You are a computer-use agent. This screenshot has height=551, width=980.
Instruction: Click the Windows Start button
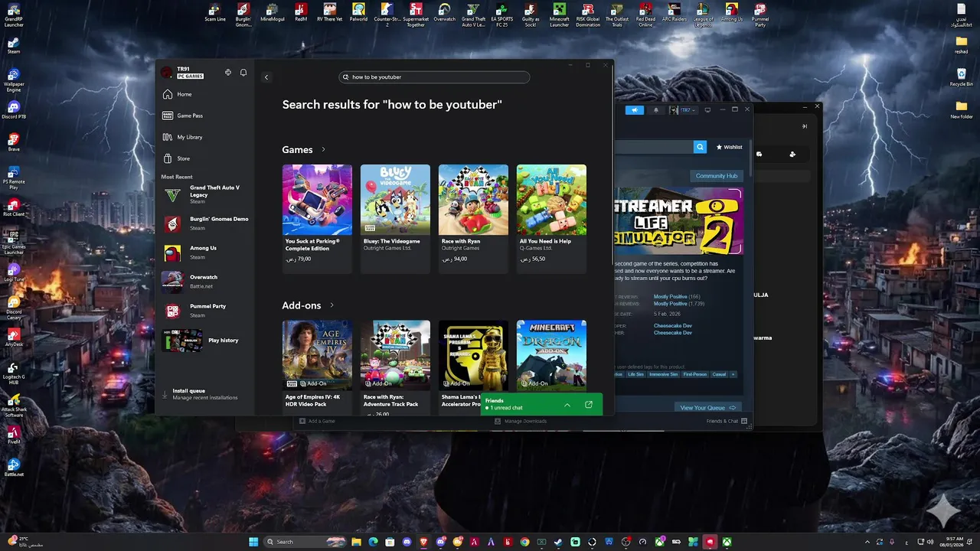[x=253, y=542]
